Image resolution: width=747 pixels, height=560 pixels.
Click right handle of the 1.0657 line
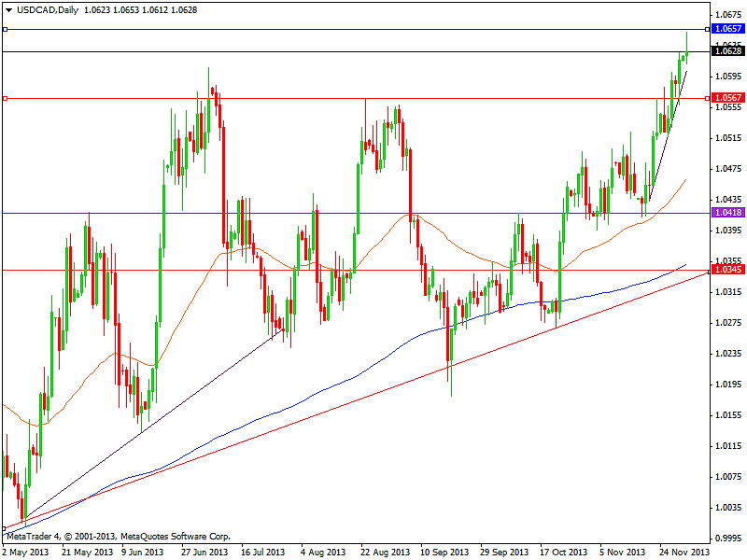[707, 29]
